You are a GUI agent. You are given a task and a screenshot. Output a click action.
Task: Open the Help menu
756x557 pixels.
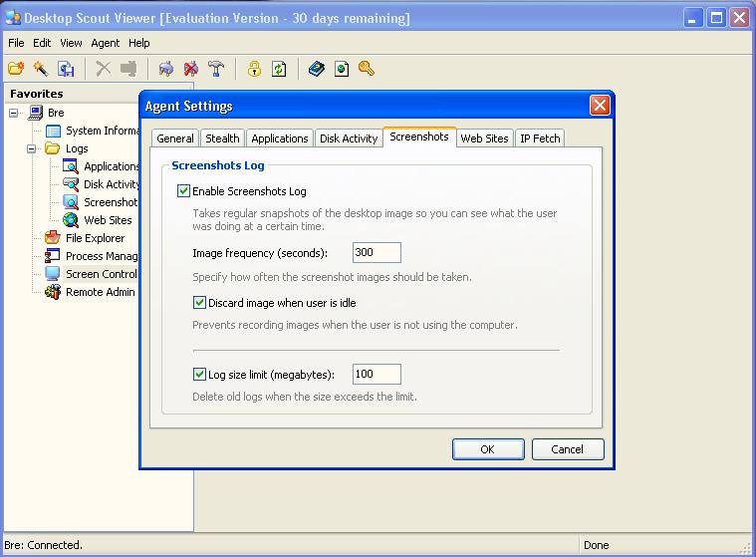click(138, 43)
